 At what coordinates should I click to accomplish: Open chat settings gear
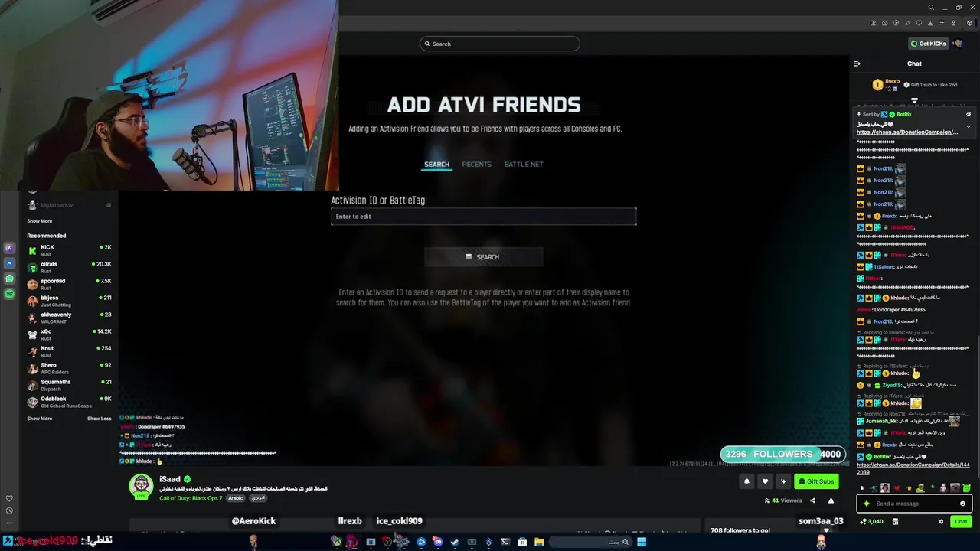pyautogui.click(x=941, y=522)
